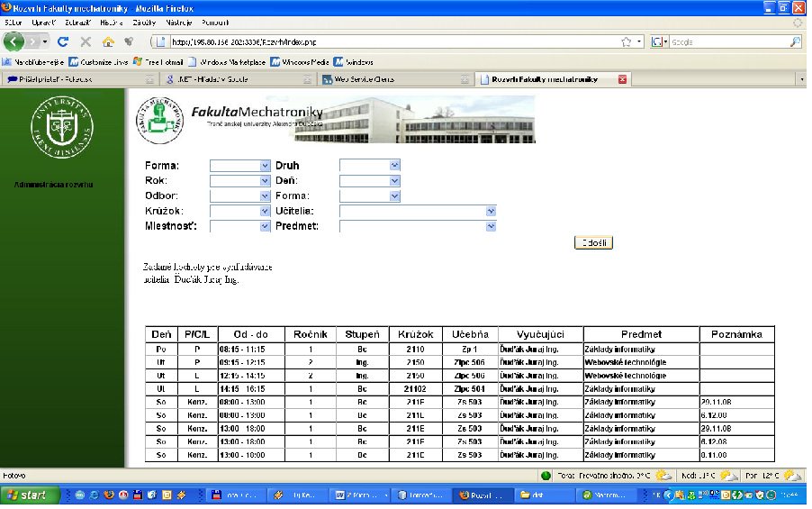
Task: Reload the page with refresh icon
Action: pyautogui.click(x=63, y=41)
